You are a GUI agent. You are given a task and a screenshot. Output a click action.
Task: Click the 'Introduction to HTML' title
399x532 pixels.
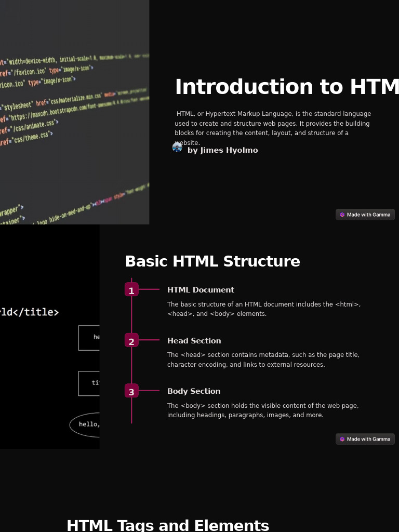pyautogui.click(x=287, y=87)
